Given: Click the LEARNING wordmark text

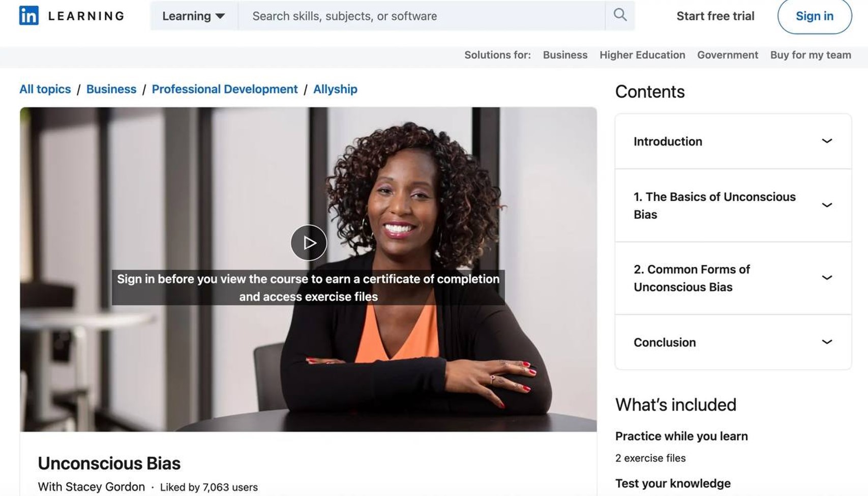Looking at the screenshot, I should pos(86,16).
